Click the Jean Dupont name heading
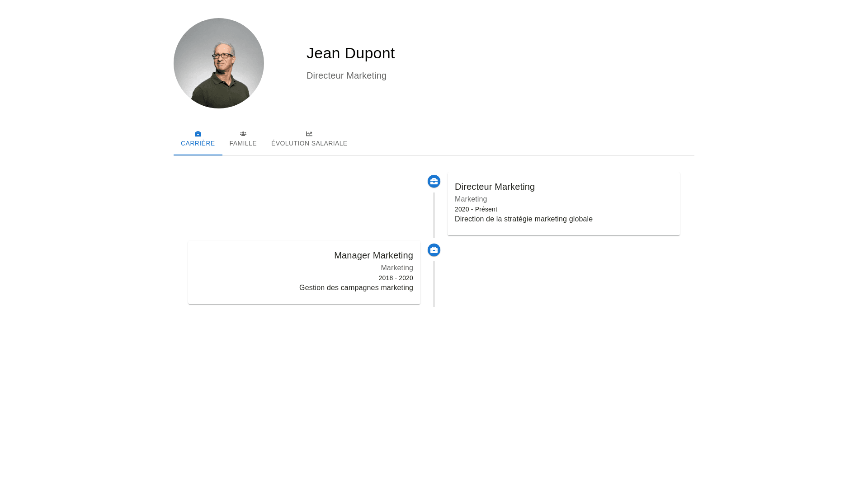This screenshot has width=868, height=488. 350,53
